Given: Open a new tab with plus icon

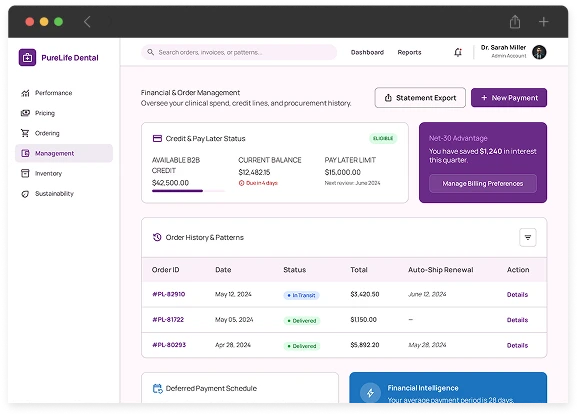Looking at the screenshot, I should pos(543,22).
